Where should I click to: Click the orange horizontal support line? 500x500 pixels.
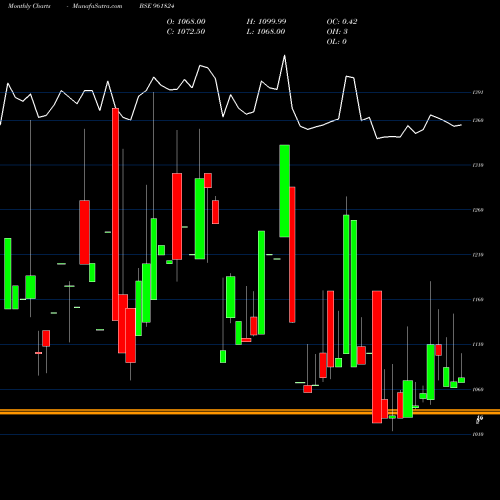[250, 412]
